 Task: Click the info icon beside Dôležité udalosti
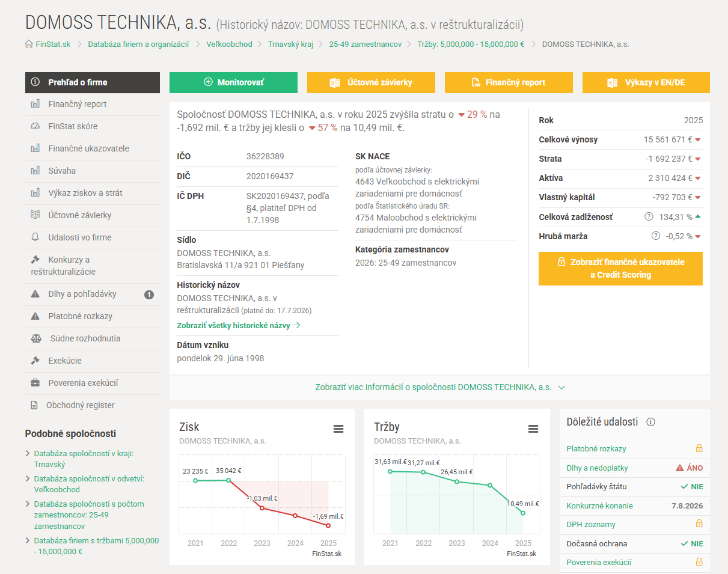click(x=650, y=422)
